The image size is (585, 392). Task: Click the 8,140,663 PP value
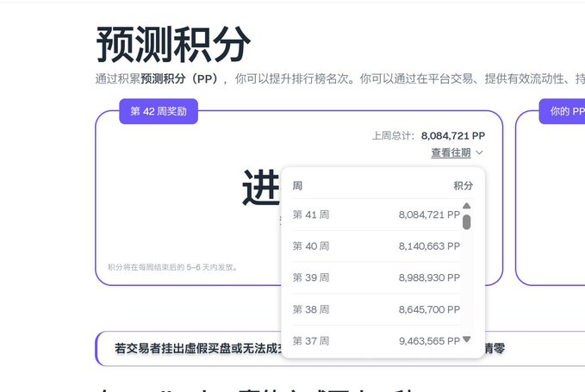click(429, 246)
